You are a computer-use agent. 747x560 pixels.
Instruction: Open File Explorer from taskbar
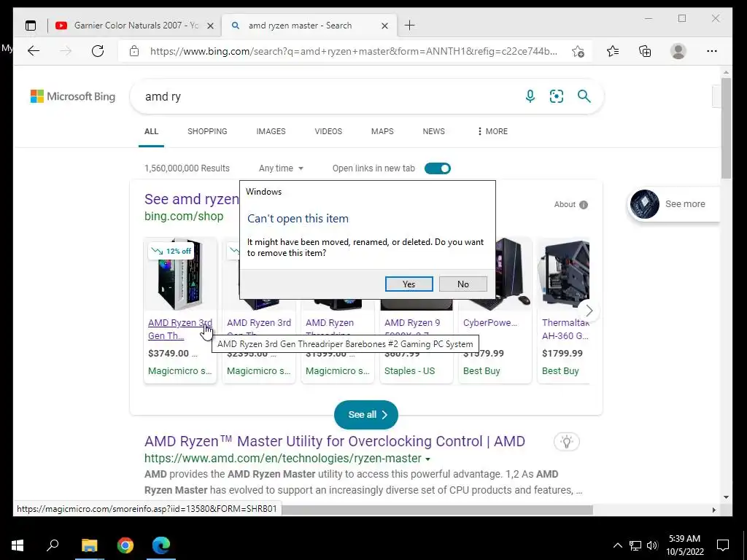[x=89, y=545]
